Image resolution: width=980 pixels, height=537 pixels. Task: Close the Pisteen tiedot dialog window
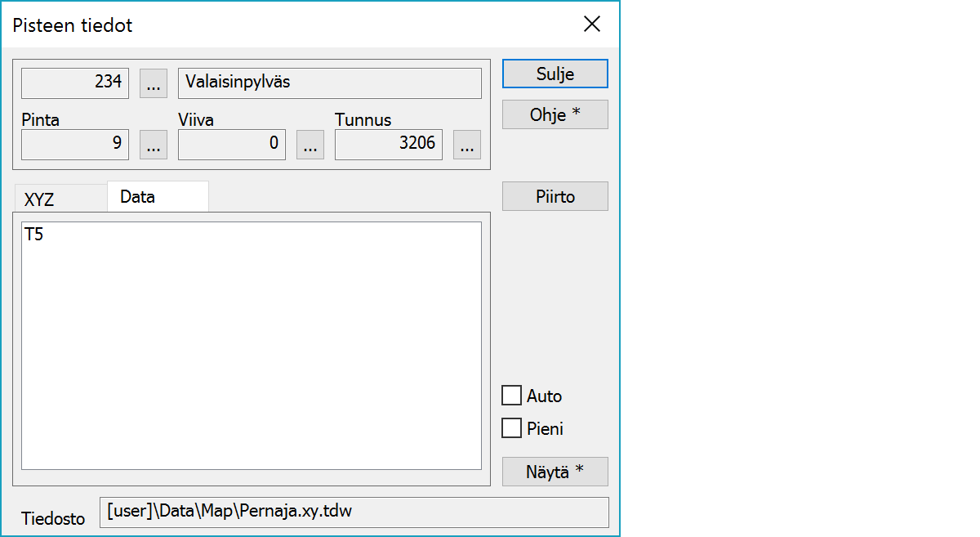[x=592, y=25]
